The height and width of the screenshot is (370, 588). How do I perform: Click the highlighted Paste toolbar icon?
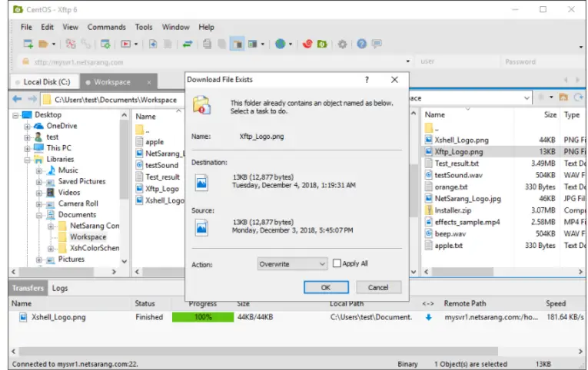[x=237, y=44]
